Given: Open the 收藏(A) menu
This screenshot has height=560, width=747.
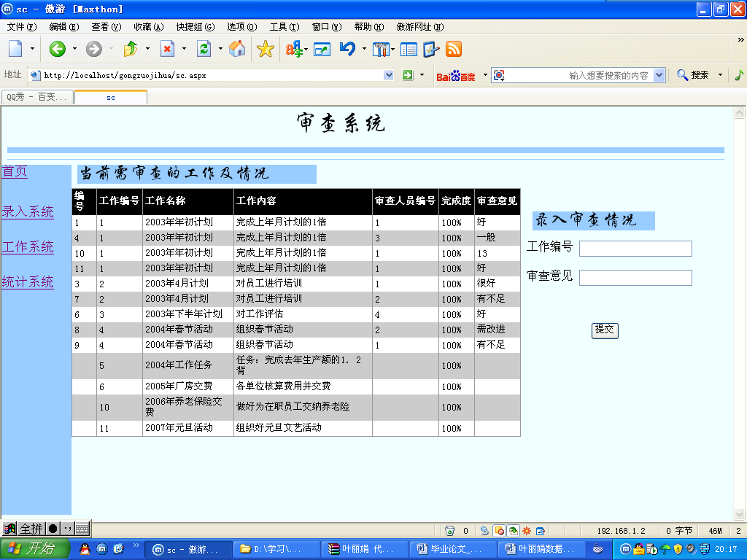Looking at the screenshot, I should 149,27.
